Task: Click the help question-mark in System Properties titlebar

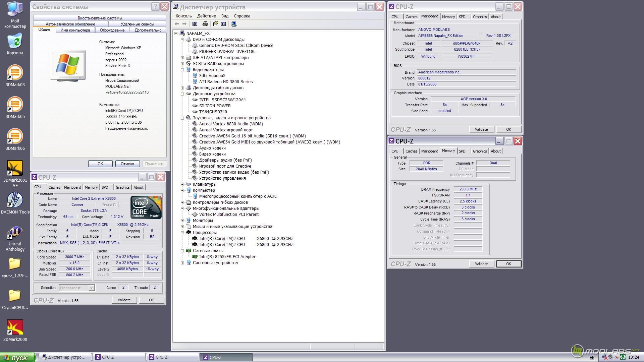Action: [155, 7]
